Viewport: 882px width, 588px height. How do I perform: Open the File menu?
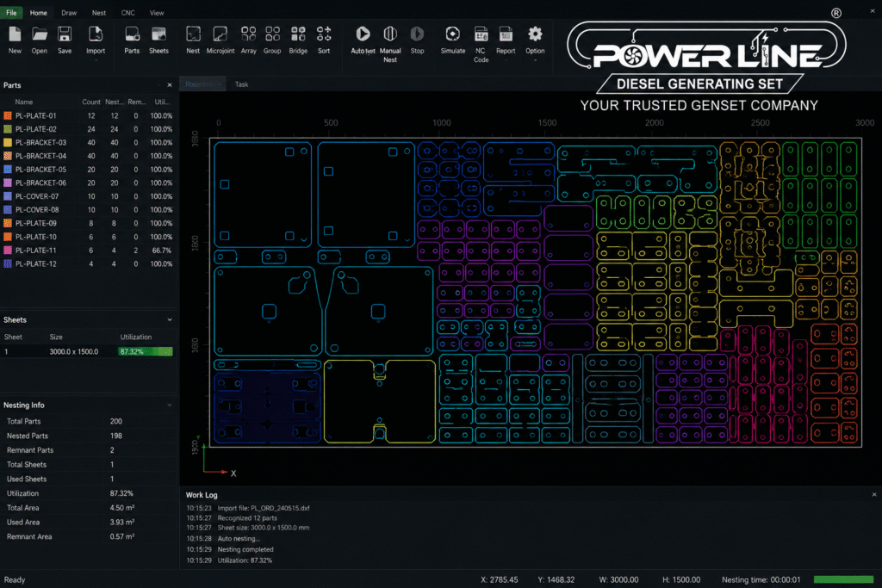pos(11,12)
